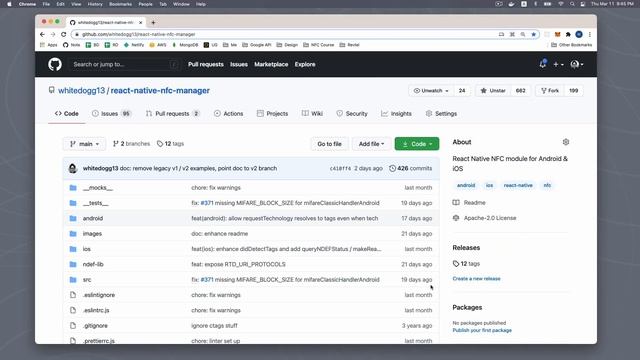
Task: Toggle Unstar on the repository
Action: [493, 91]
